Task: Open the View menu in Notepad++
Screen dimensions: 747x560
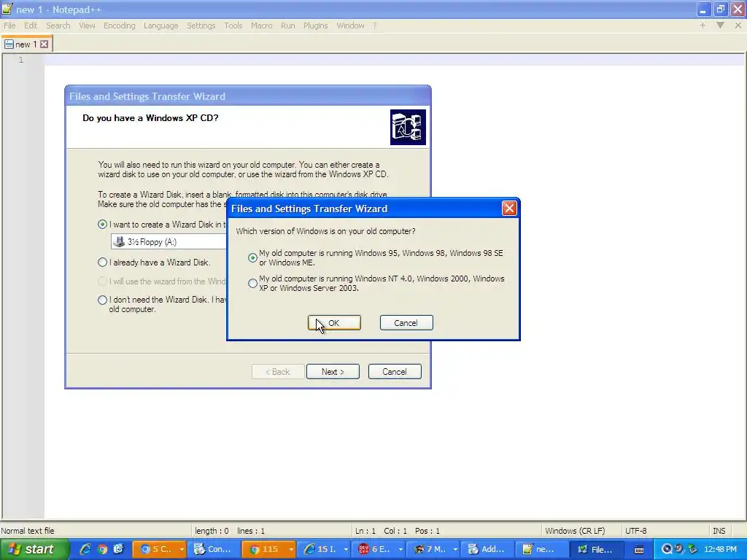Action: (x=87, y=26)
